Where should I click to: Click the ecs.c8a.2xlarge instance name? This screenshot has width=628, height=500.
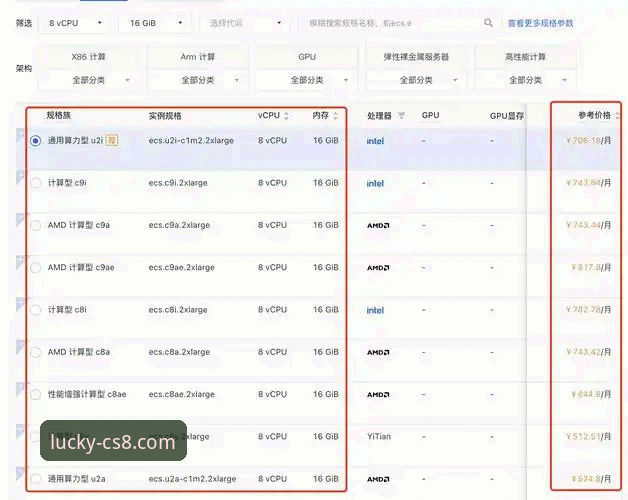point(179,352)
